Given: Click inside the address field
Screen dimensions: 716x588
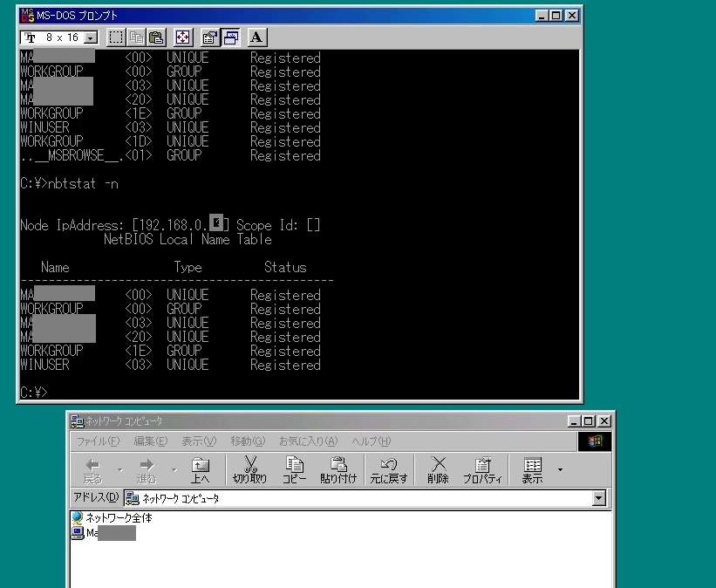Looking at the screenshot, I should [349, 499].
